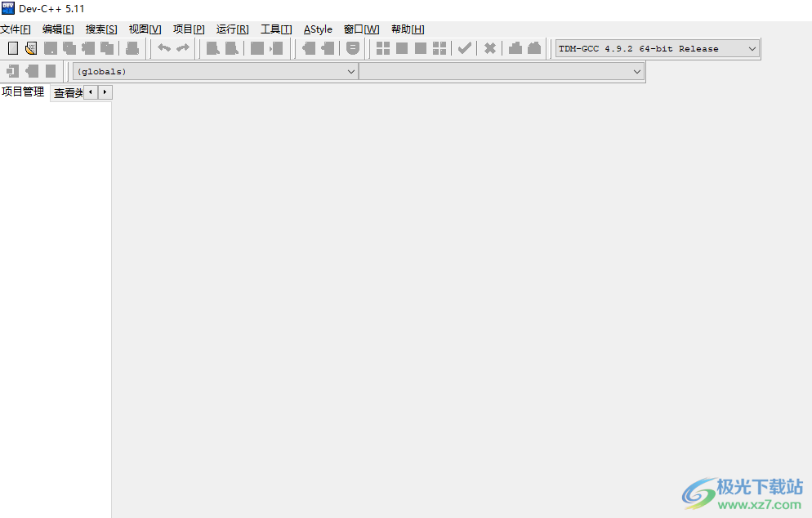Switch to the 项目管理 tab
812x518 pixels.
coord(24,92)
